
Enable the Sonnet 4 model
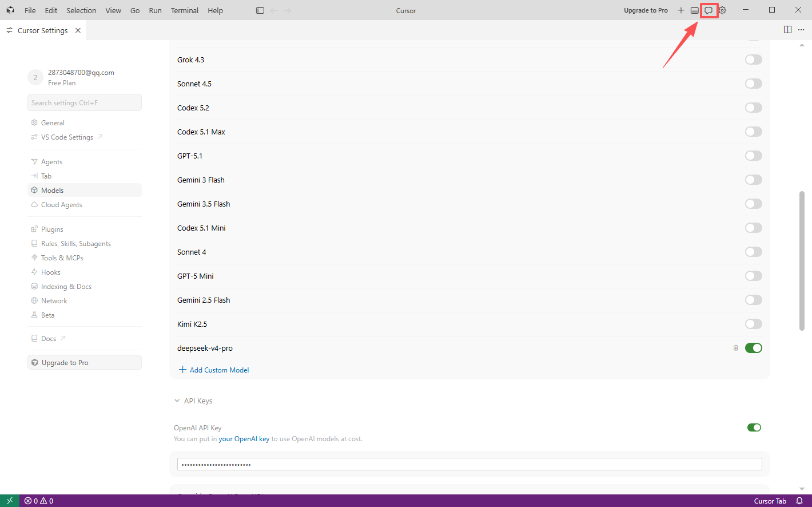click(754, 252)
